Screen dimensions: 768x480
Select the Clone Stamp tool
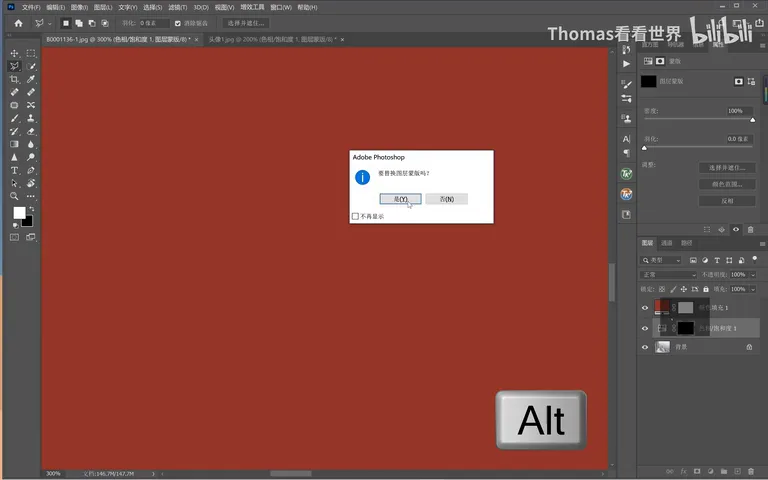(31, 118)
